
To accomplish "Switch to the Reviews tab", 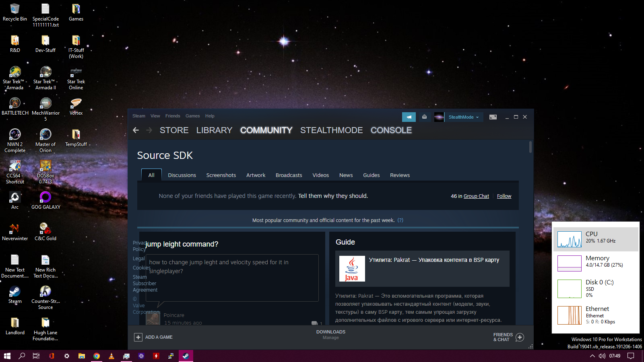I will [x=400, y=175].
